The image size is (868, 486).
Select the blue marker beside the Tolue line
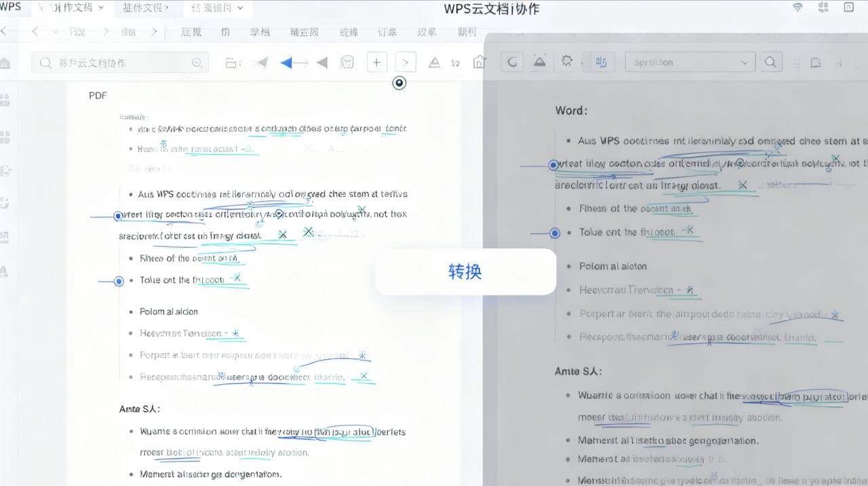[x=119, y=280]
